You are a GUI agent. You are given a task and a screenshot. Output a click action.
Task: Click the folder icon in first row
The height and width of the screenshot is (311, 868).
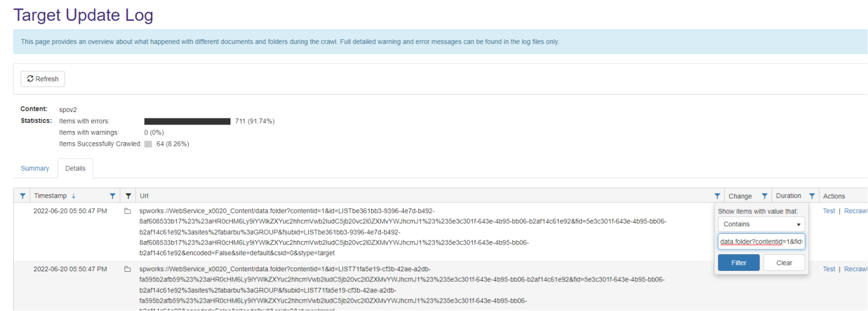point(127,211)
